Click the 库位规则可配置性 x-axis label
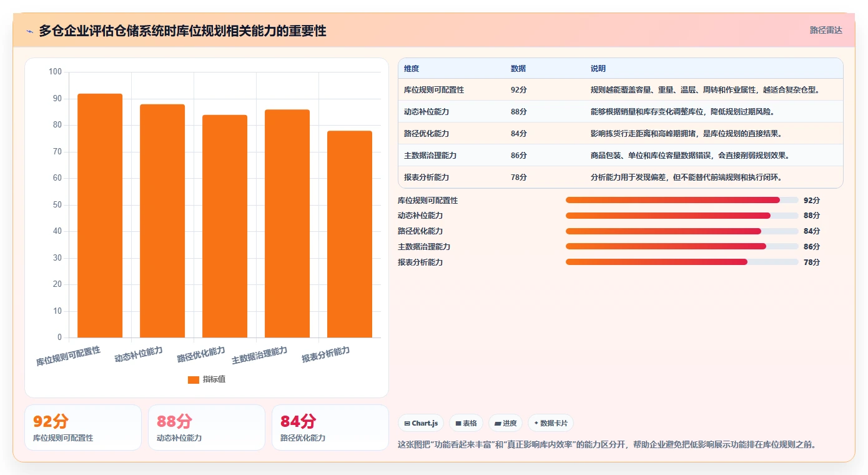Image resolution: width=868 pixels, height=475 pixels. click(x=69, y=356)
